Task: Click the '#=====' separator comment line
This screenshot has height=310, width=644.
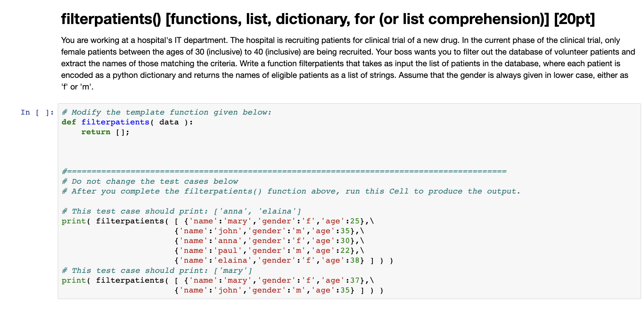Action: click(x=284, y=171)
